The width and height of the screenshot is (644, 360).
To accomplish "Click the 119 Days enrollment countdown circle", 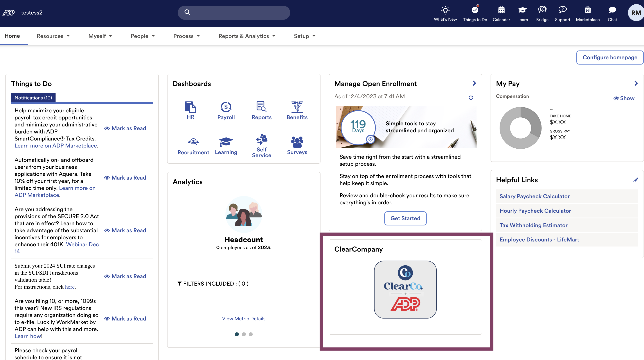I will coord(358,128).
